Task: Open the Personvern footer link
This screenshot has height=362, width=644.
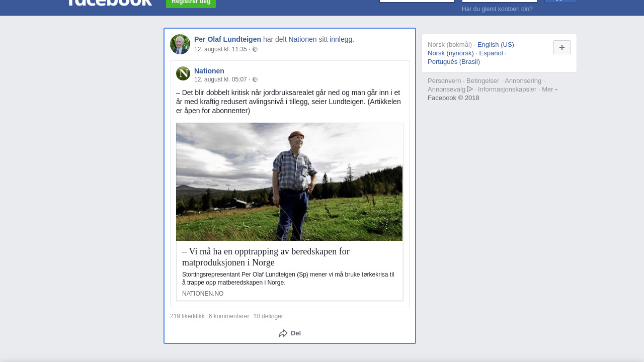Action: 444,81
